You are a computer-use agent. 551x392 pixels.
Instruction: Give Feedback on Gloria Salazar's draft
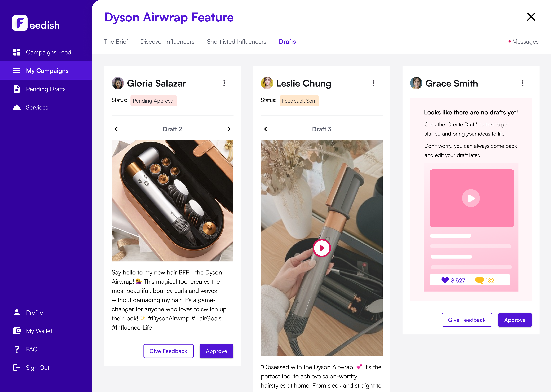[168, 351]
